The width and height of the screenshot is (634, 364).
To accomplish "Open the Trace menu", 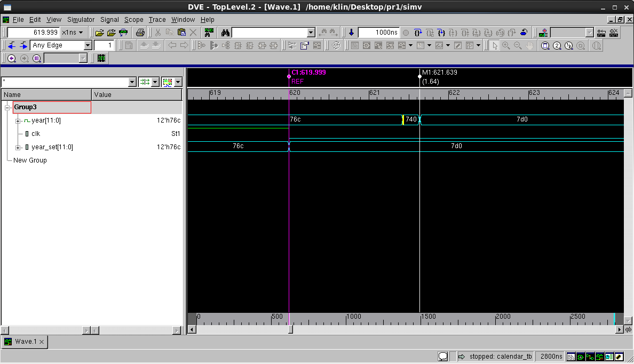I will point(157,19).
